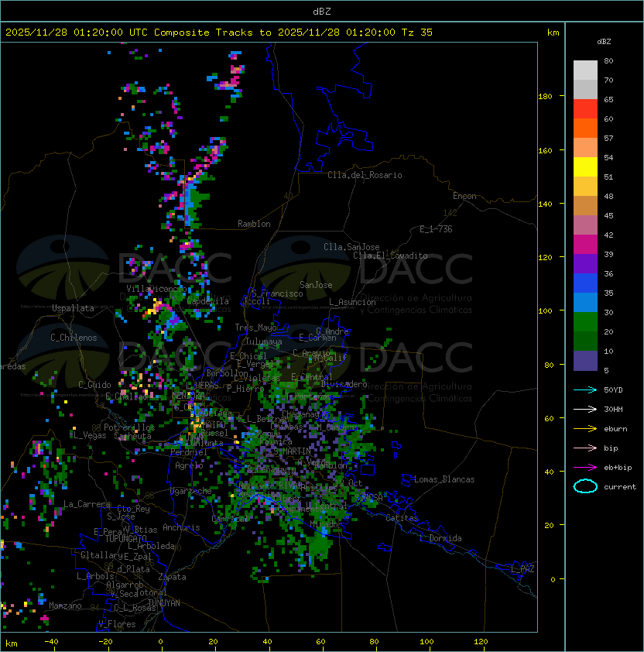This screenshot has height=652, width=644.
Task: Click the 'Catitas' place label
Action: click(402, 518)
